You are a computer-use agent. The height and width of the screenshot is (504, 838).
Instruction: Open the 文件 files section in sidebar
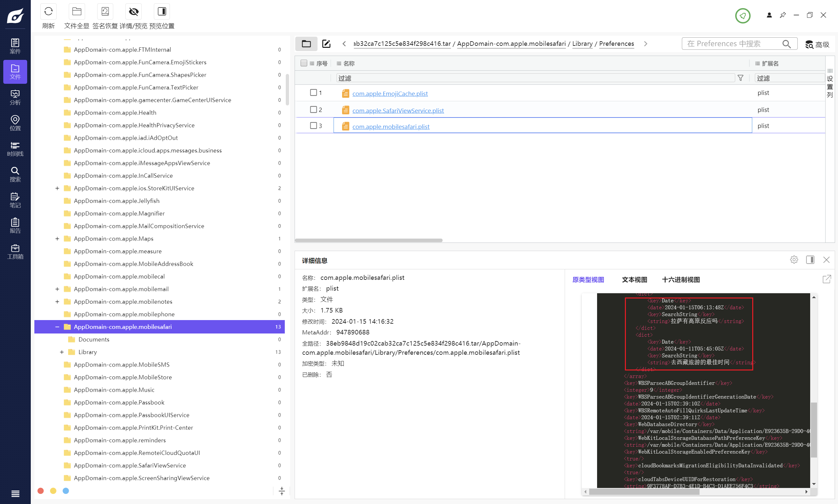tap(15, 72)
